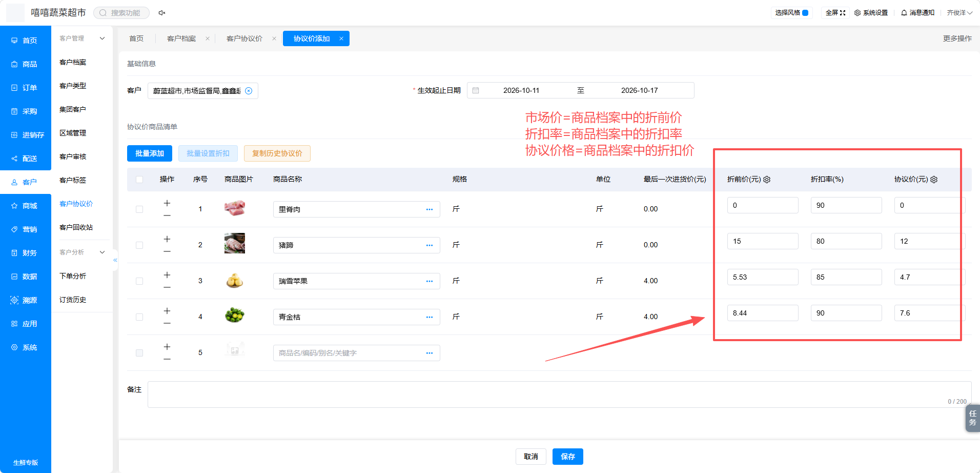Check the row checkbox for 猪蹄
Screen dimensions: 980x473
(139, 245)
